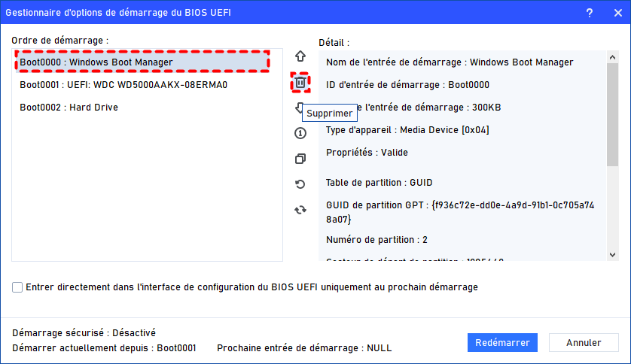Image resolution: width=631 pixels, height=364 pixels.
Task: Select Boot0000 Windows Boot Manager entry
Action: tap(142, 62)
